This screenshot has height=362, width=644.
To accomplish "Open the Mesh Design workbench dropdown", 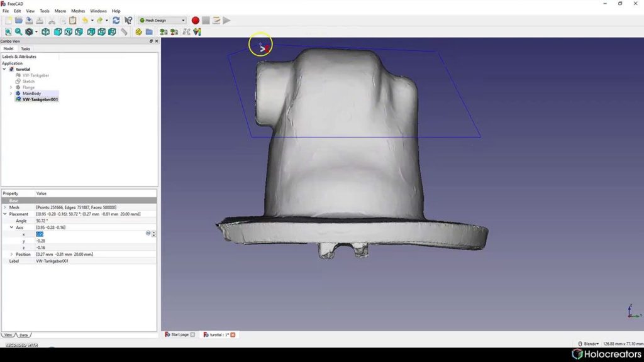I will [162, 21].
